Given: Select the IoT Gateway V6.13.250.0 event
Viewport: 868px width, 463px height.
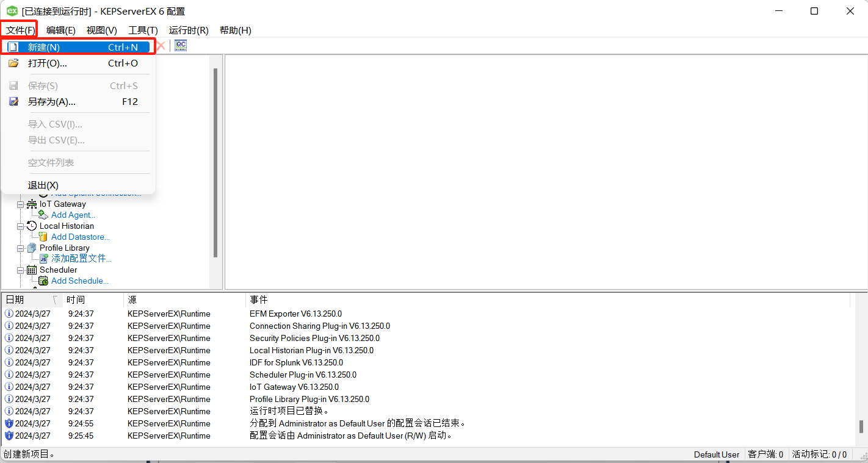Looking at the screenshot, I should 295,387.
